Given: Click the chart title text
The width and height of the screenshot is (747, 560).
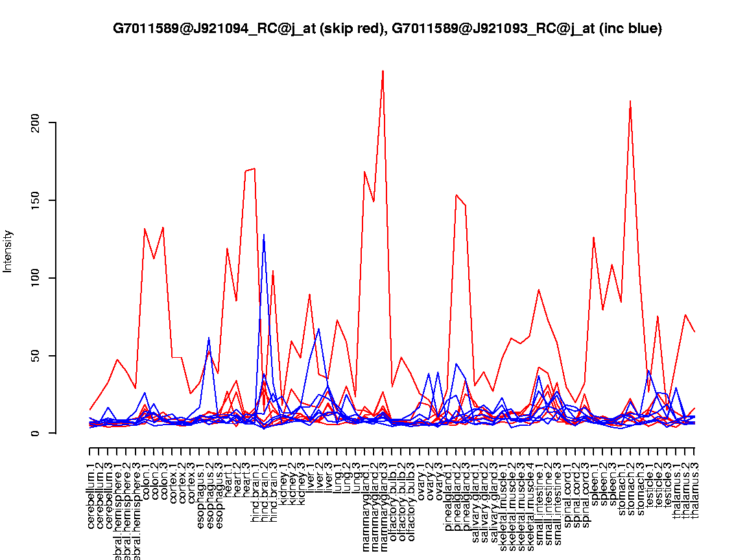Looking at the screenshot, I should pyautogui.click(x=387, y=29).
